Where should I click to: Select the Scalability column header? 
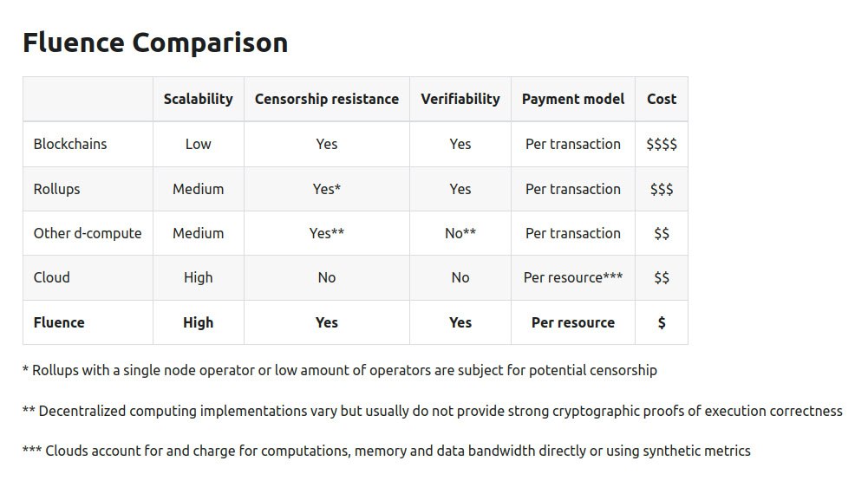click(x=198, y=99)
